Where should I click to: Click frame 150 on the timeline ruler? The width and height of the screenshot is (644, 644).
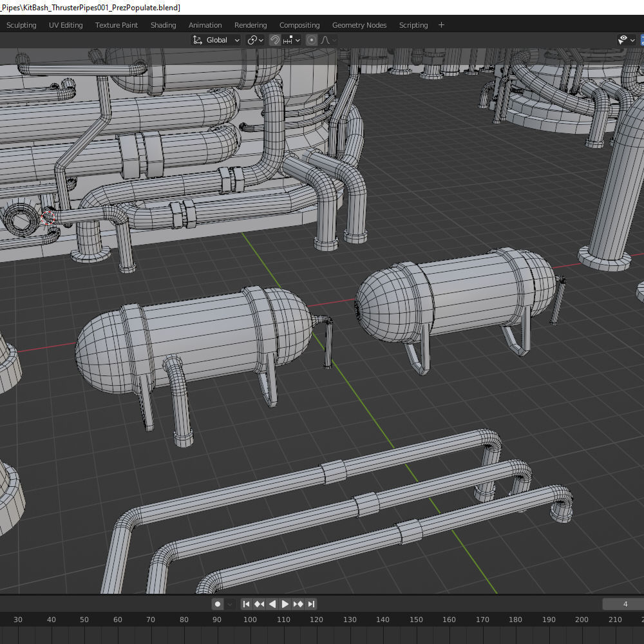pyautogui.click(x=416, y=620)
